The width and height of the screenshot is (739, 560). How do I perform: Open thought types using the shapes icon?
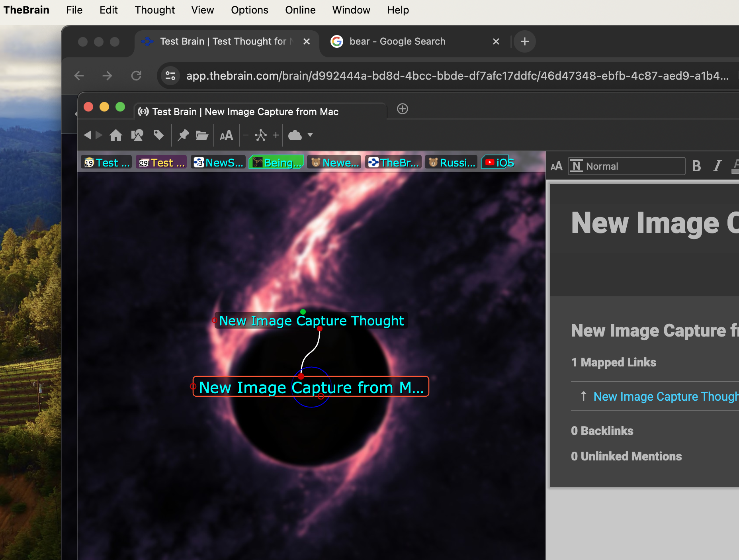(x=137, y=135)
